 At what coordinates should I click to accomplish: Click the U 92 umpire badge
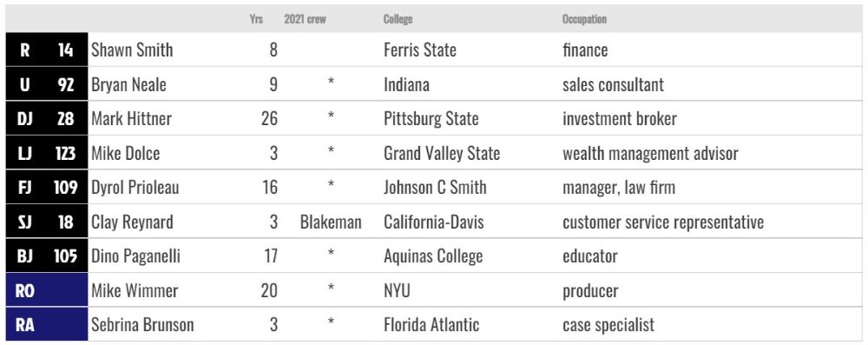coord(47,84)
